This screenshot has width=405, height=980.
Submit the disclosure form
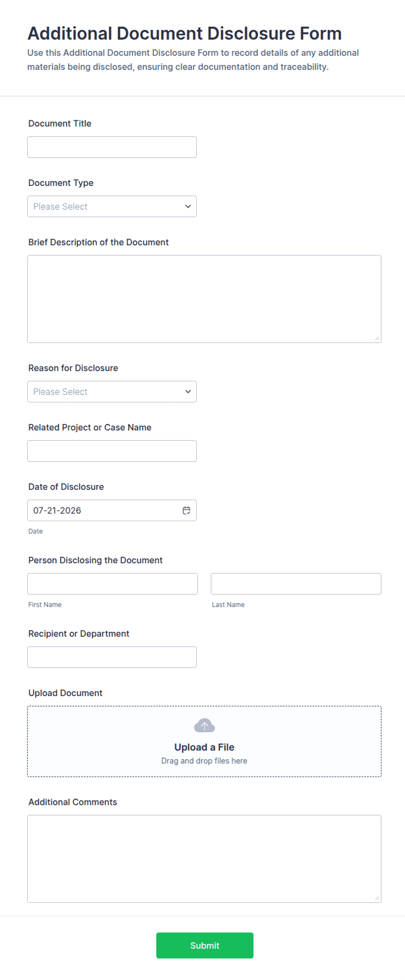click(205, 945)
